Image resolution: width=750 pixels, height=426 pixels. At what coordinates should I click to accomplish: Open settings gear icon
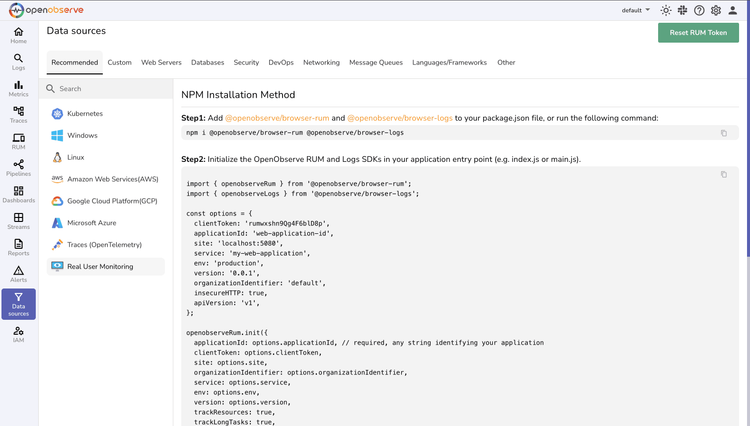point(716,10)
